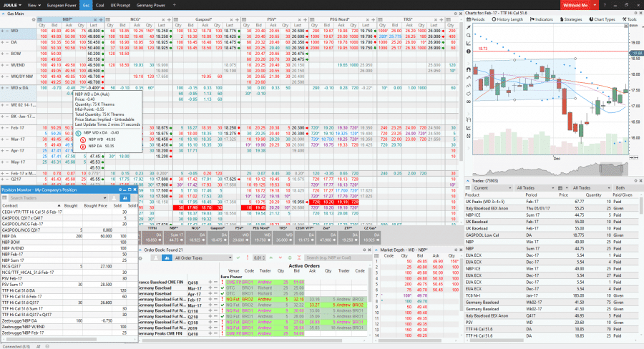644x349 pixels.
Task: Toggle company position view in Position Monitor
Action: 125,198
